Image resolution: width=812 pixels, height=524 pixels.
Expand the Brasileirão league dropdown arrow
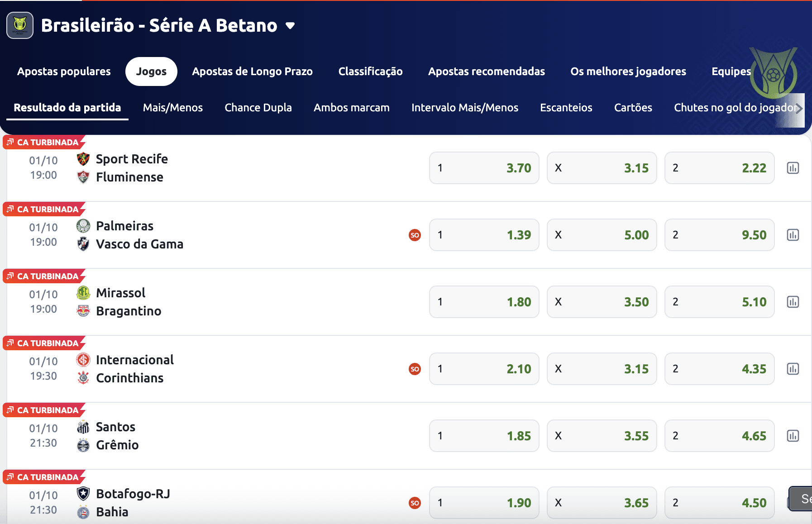pos(291,26)
